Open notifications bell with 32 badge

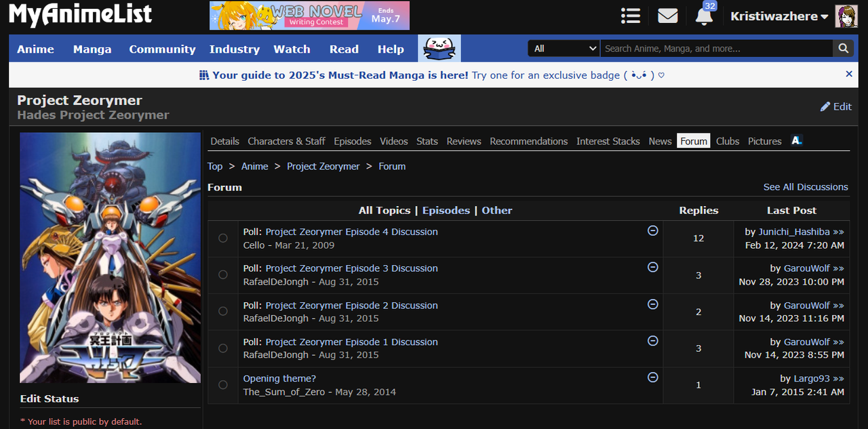[x=705, y=15]
